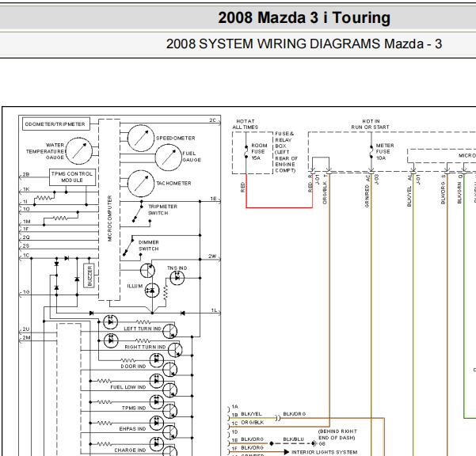The height and width of the screenshot is (456, 476).
Task: Click the 2M connector terminal label
Action: point(26,338)
